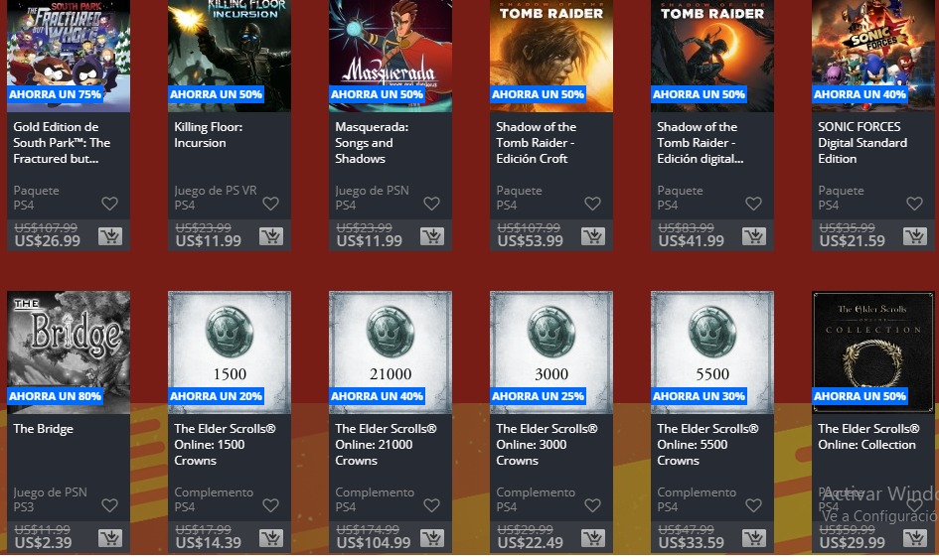This screenshot has width=939, height=560.
Task: Open The Elder Scrolls Online: Collection title link
Action: coord(868,437)
